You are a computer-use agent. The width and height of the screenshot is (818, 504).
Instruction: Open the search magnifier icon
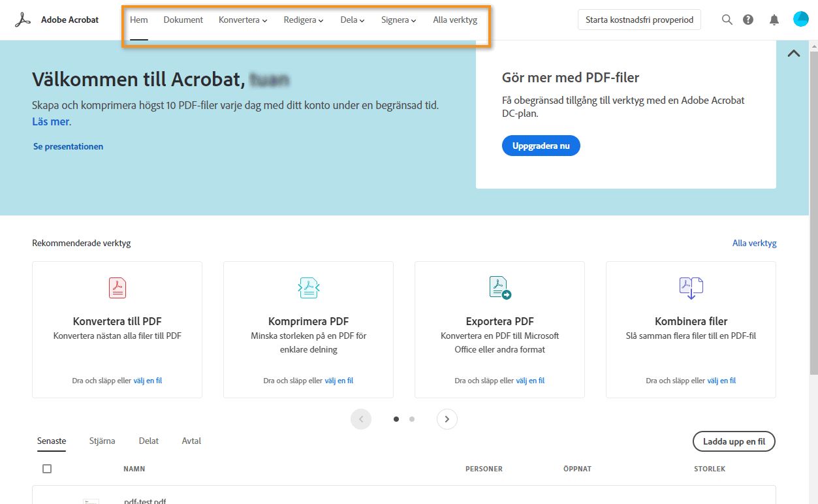[x=727, y=20]
